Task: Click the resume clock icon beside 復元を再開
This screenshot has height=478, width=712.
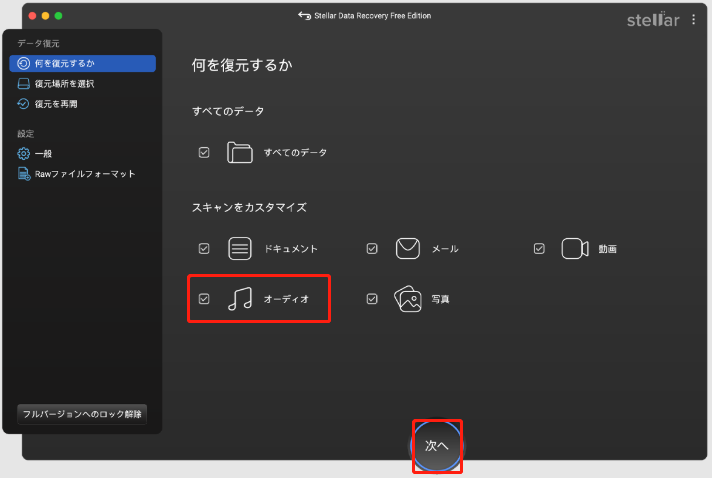Action: click(23, 104)
